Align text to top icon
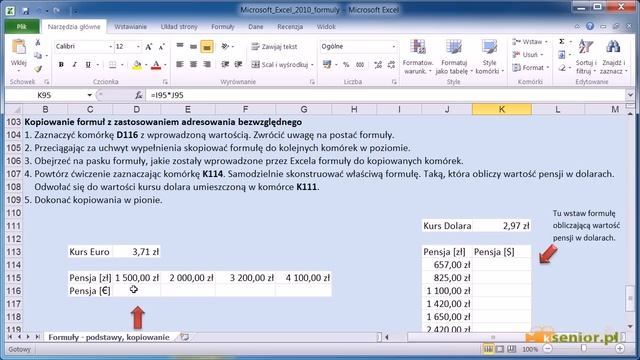The height and width of the screenshot is (360, 640). (180, 46)
